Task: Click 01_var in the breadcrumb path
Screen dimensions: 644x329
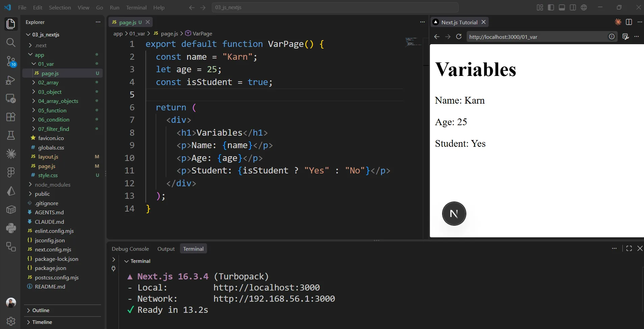Action: tap(137, 33)
